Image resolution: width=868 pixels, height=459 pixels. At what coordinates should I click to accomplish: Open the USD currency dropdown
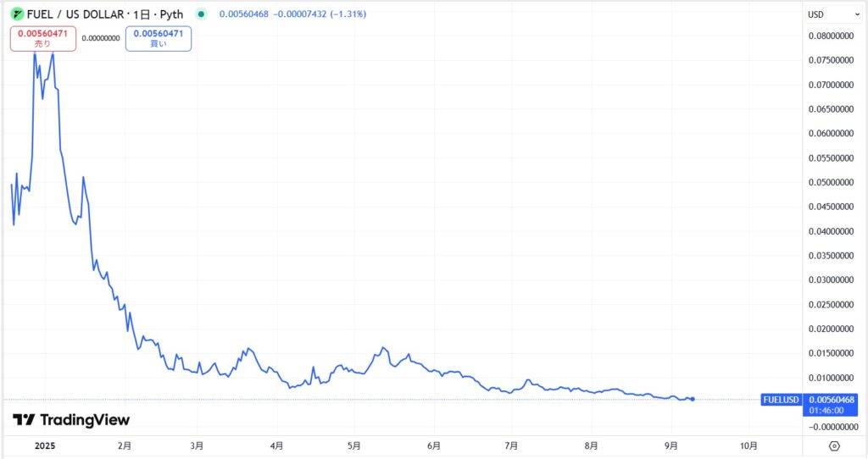(834, 14)
